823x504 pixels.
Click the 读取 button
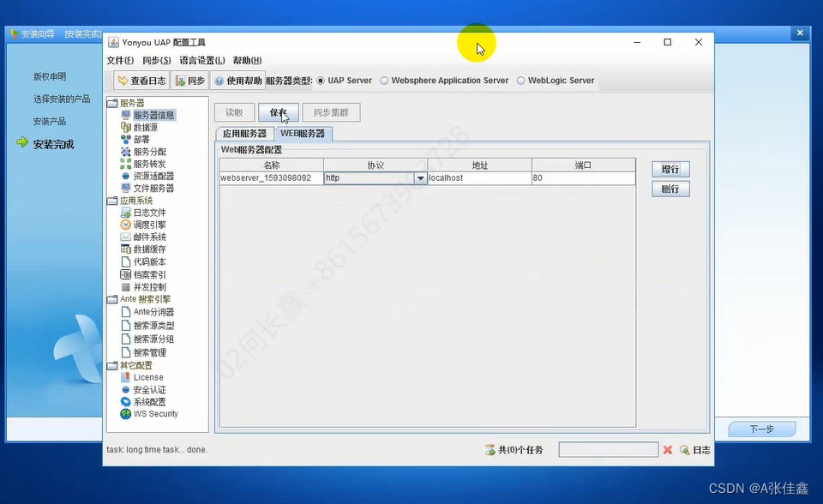[234, 112]
